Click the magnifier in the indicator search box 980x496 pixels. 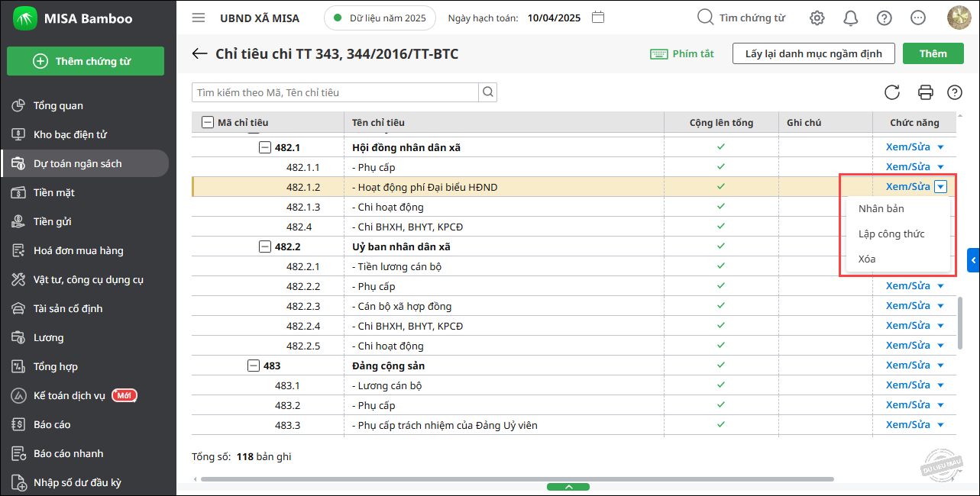(x=487, y=92)
